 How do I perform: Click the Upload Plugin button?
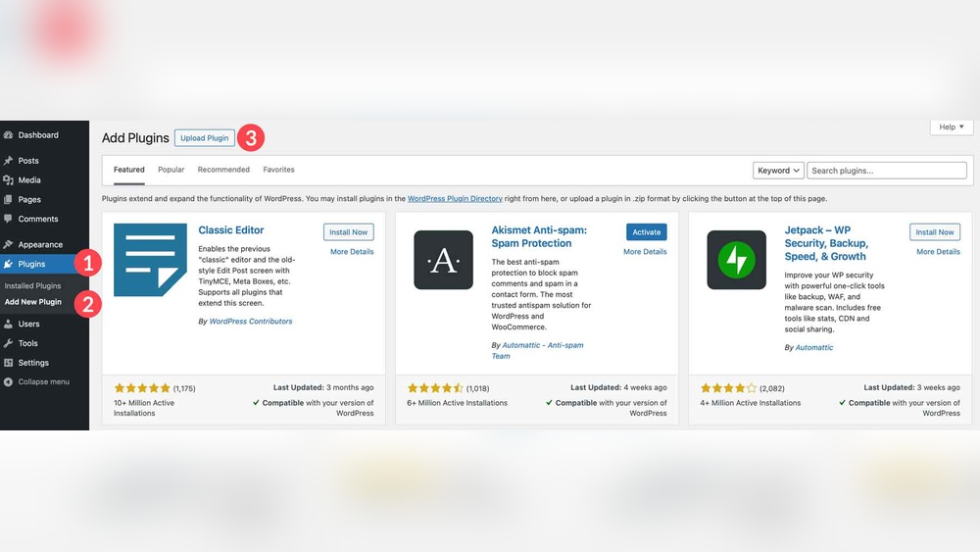(x=205, y=138)
